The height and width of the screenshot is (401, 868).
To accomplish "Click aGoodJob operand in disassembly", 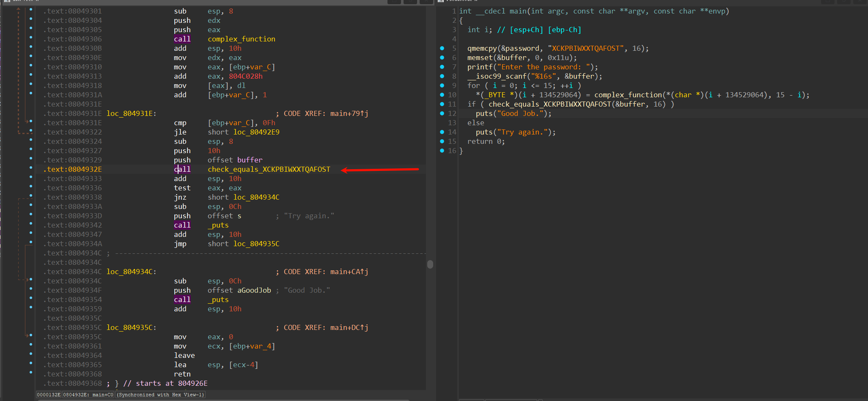I will pyautogui.click(x=254, y=290).
